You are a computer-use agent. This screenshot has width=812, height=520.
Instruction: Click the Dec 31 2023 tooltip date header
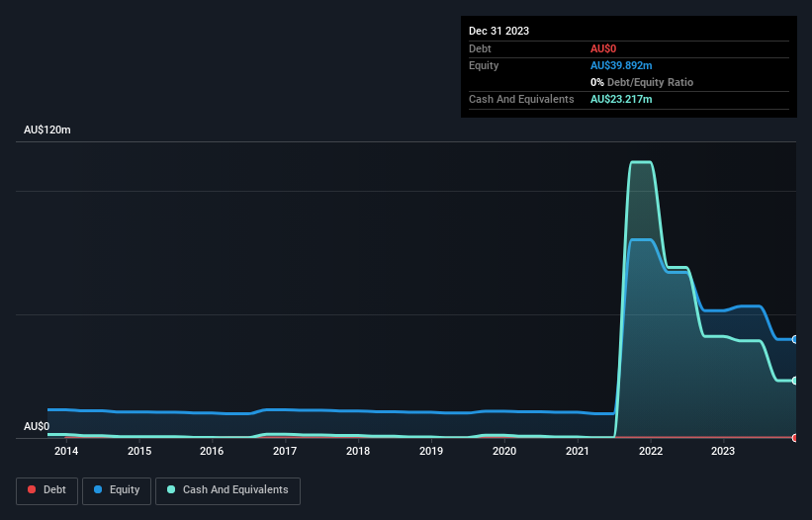(498, 31)
